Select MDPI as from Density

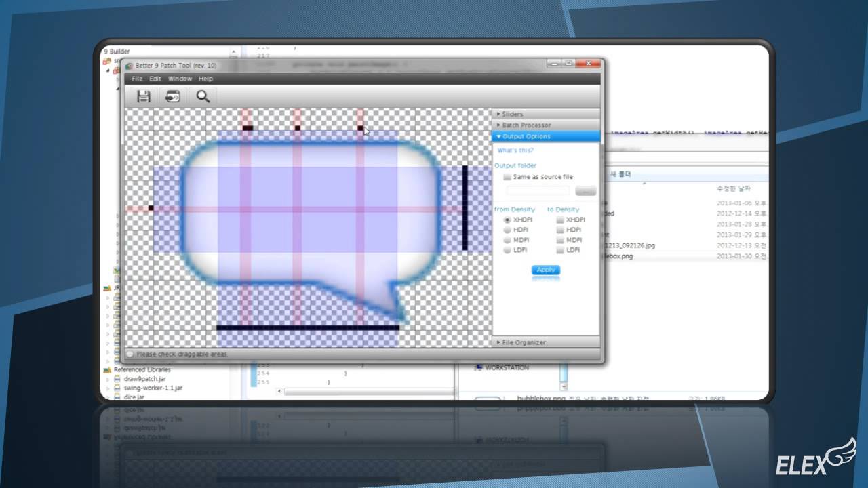pyautogui.click(x=507, y=240)
